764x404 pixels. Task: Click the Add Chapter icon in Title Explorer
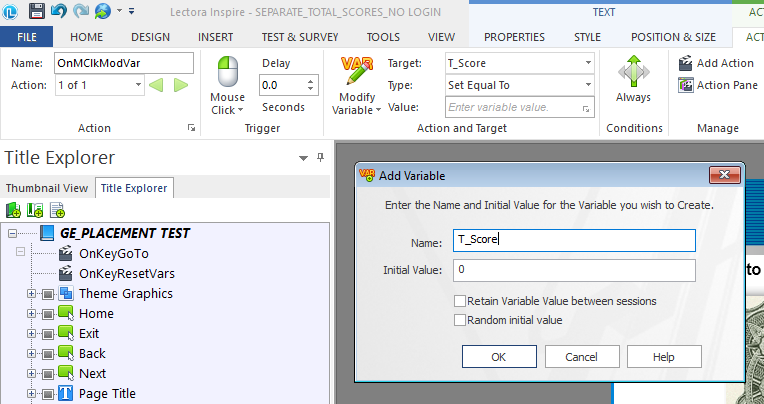tap(13, 211)
